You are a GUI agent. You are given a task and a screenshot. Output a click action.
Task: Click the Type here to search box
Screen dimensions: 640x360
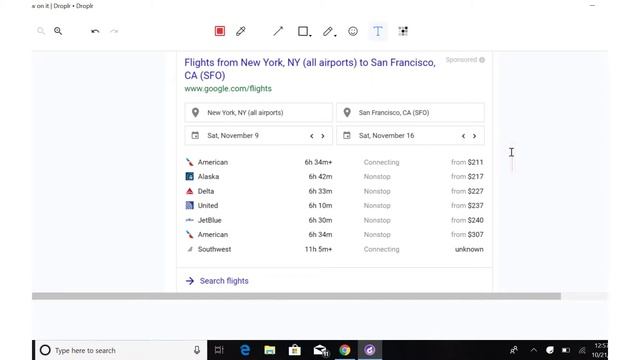(121, 350)
